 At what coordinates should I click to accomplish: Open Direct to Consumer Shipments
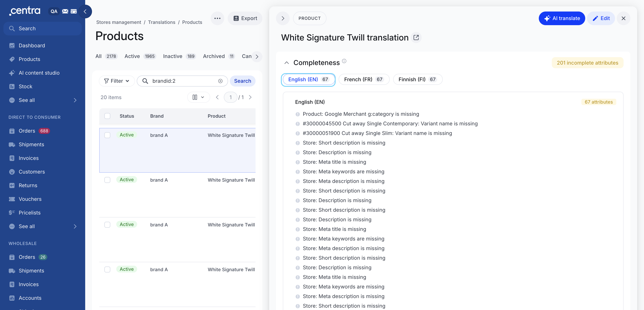click(31, 145)
